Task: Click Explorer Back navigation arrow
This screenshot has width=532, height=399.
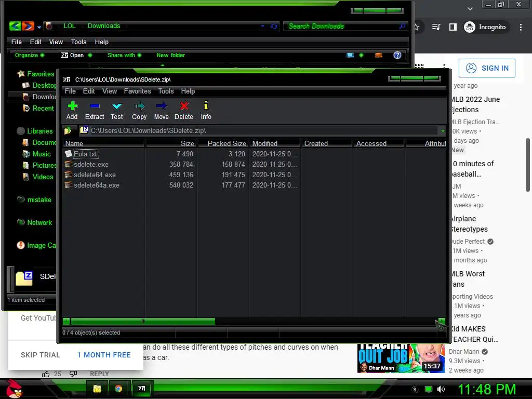Action: click(15, 26)
